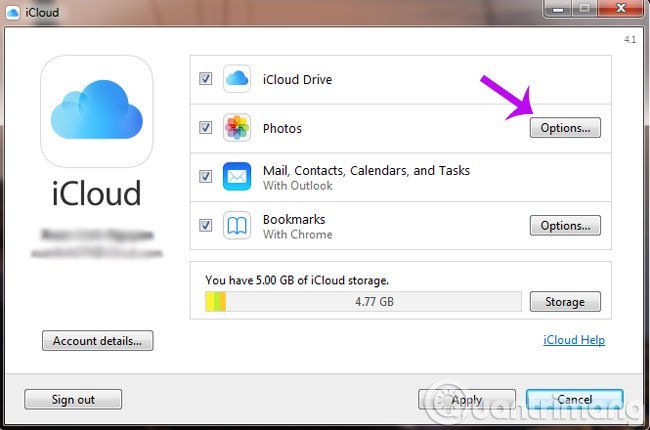The width and height of the screenshot is (650, 430).
Task: Click the large iCloud logo
Action: click(96, 111)
